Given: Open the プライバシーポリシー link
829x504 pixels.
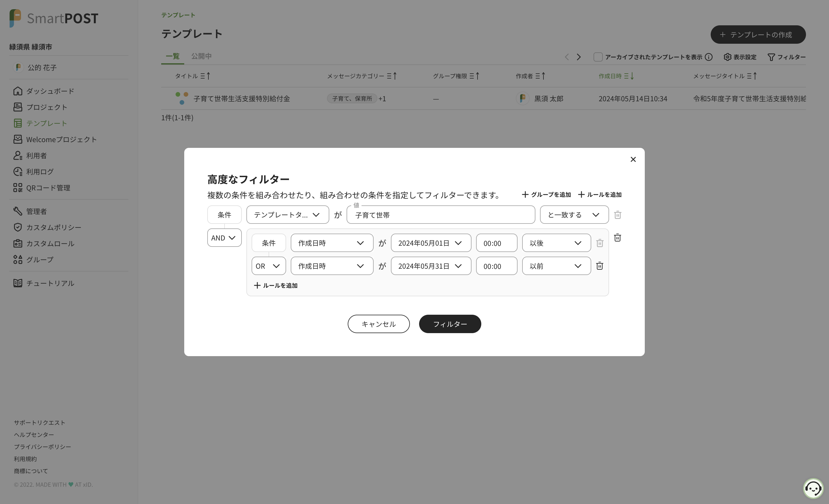Looking at the screenshot, I should [42, 447].
